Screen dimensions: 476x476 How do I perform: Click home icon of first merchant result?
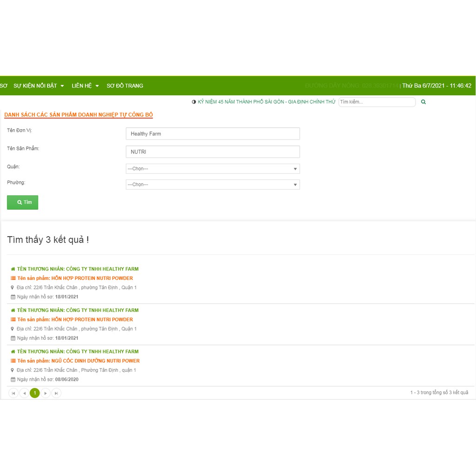(13, 269)
